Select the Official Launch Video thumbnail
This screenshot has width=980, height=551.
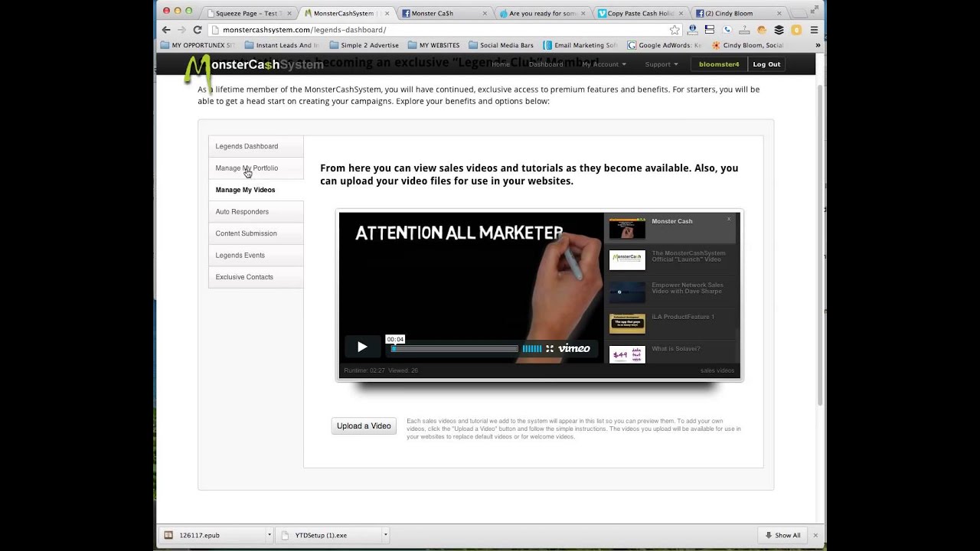pos(627,260)
